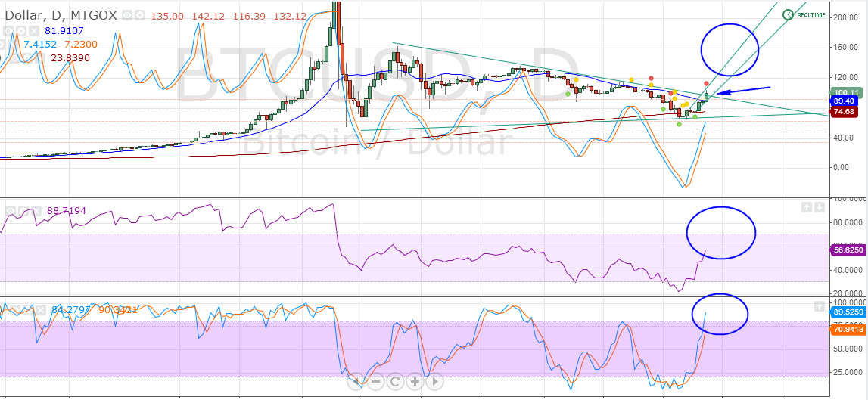The height and width of the screenshot is (400, 868).
Task: Zoom out using the minus control
Action: 376,381
